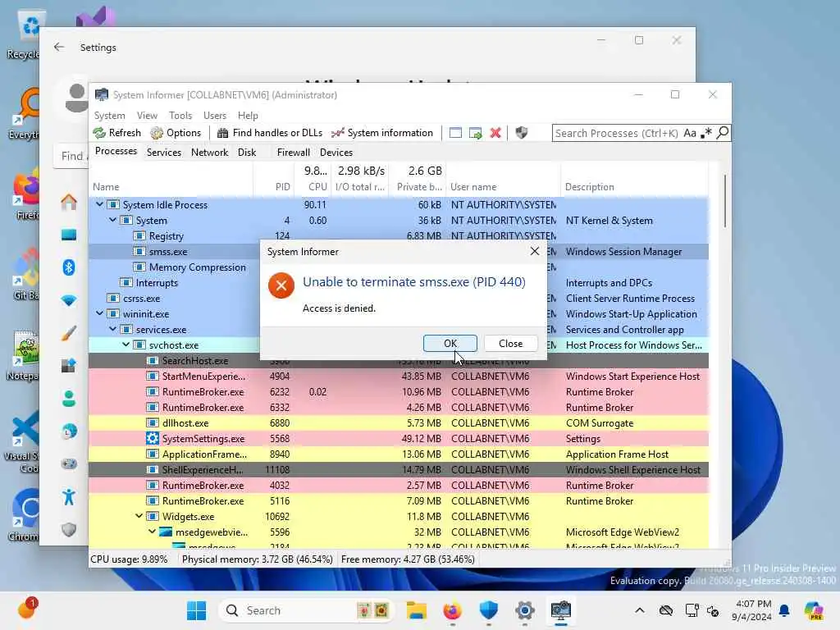Image resolution: width=840 pixels, height=630 pixels.
Task: Select the ShellExperienceHost process row
Action: (x=399, y=470)
